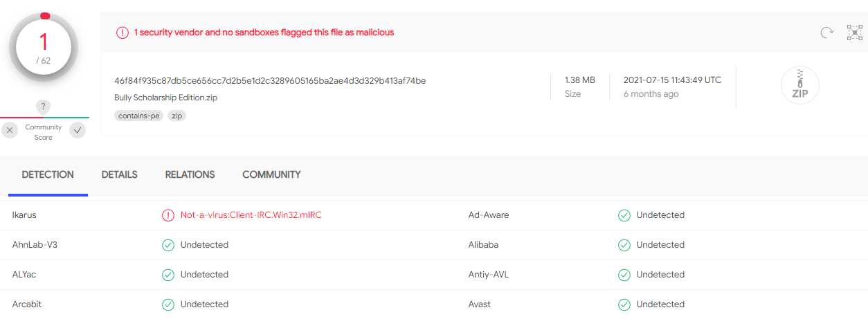Click the community score X downvote button

tap(10, 130)
